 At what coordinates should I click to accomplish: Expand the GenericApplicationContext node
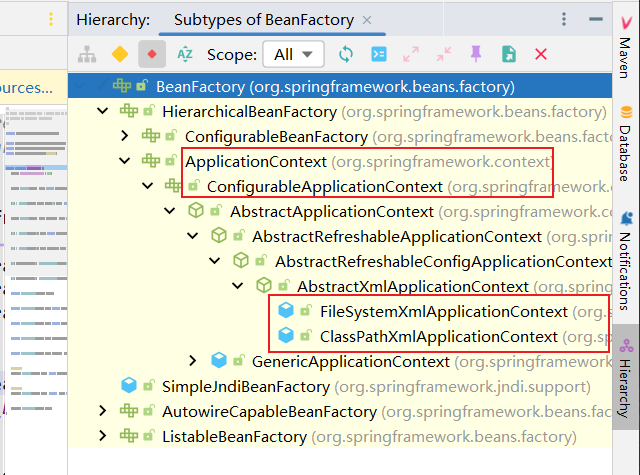pyautogui.click(x=193, y=361)
